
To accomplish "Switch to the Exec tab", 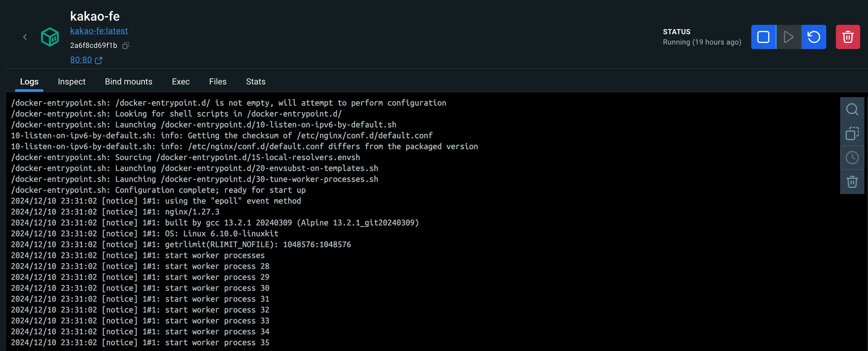I will (x=181, y=81).
